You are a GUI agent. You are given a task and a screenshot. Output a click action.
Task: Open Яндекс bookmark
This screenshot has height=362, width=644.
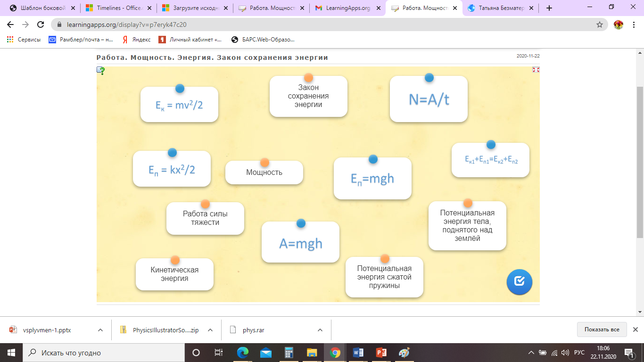137,40
